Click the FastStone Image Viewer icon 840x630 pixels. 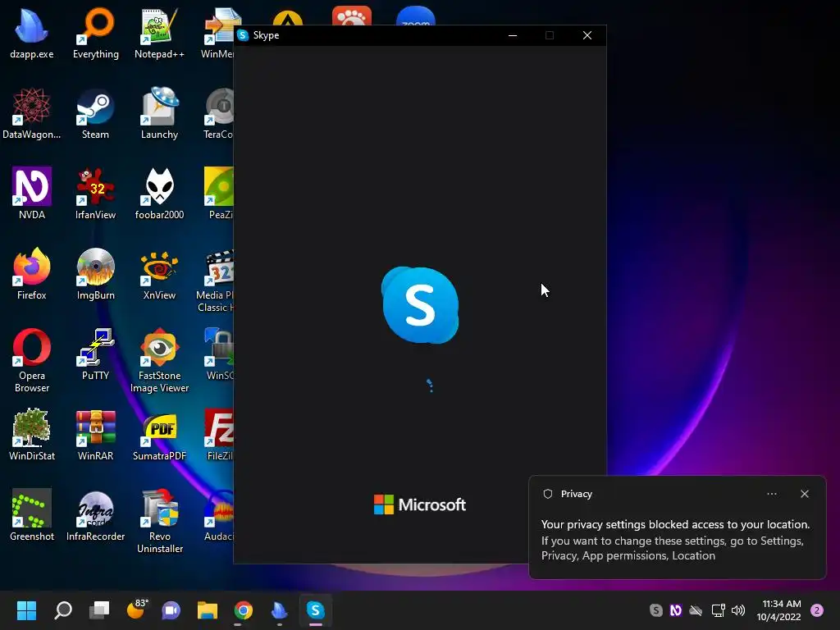click(x=159, y=361)
